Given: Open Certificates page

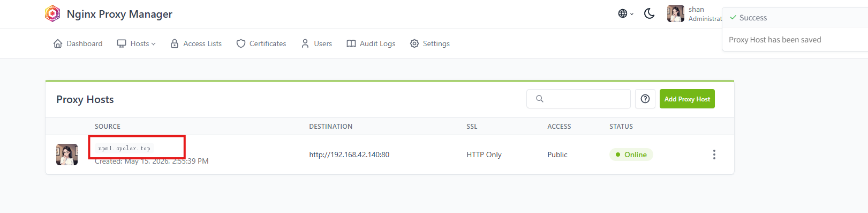Looking at the screenshot, I should (261, 43).
